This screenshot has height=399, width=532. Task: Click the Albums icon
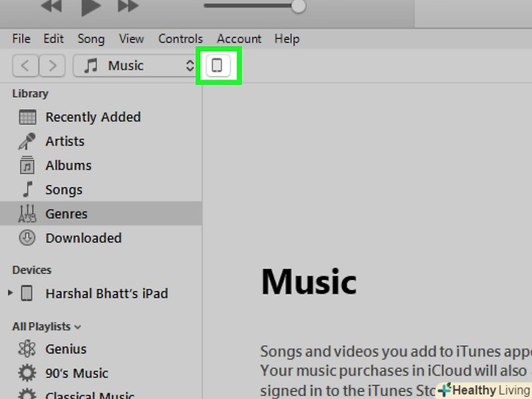point(27,165)
